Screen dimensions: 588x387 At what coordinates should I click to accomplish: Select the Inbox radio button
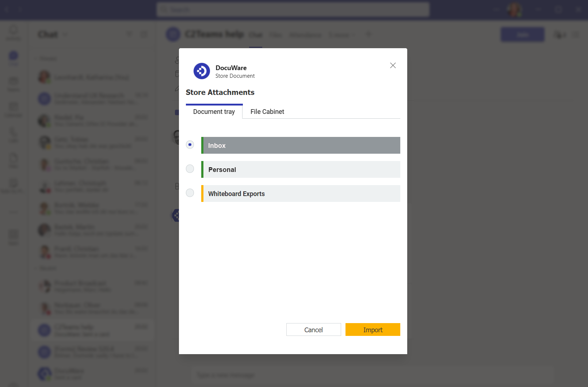190,145
